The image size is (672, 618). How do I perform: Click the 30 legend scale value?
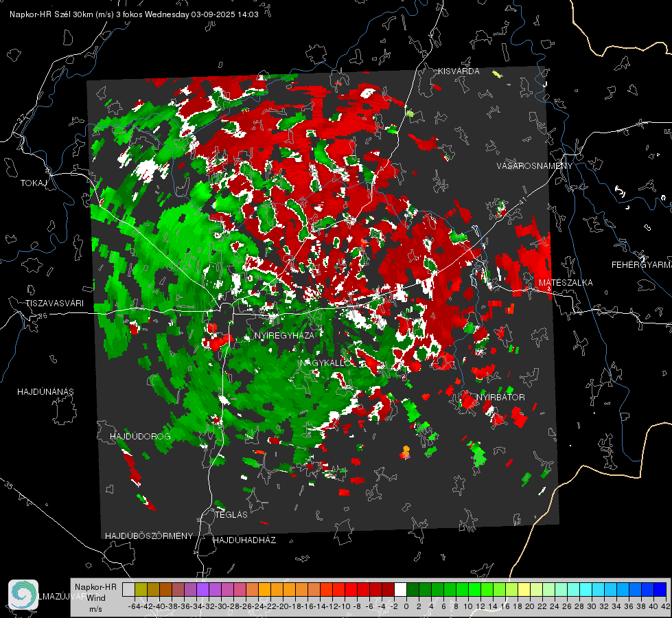point(592,606)
